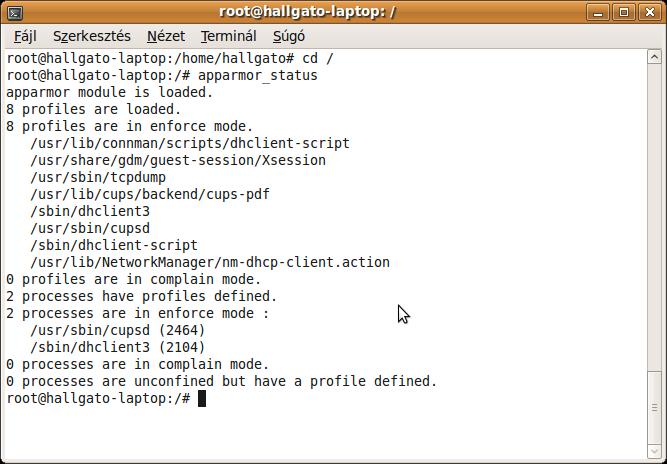Click the terminal icon in title bar
The width and height of the screenshot is (667, 464).
[x=15, y=13]
